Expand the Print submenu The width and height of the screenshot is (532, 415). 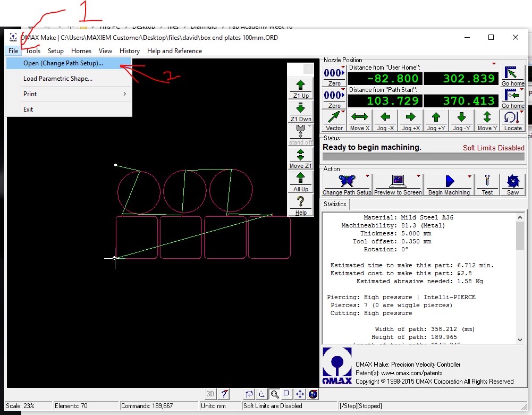click(x=69, y=94)
